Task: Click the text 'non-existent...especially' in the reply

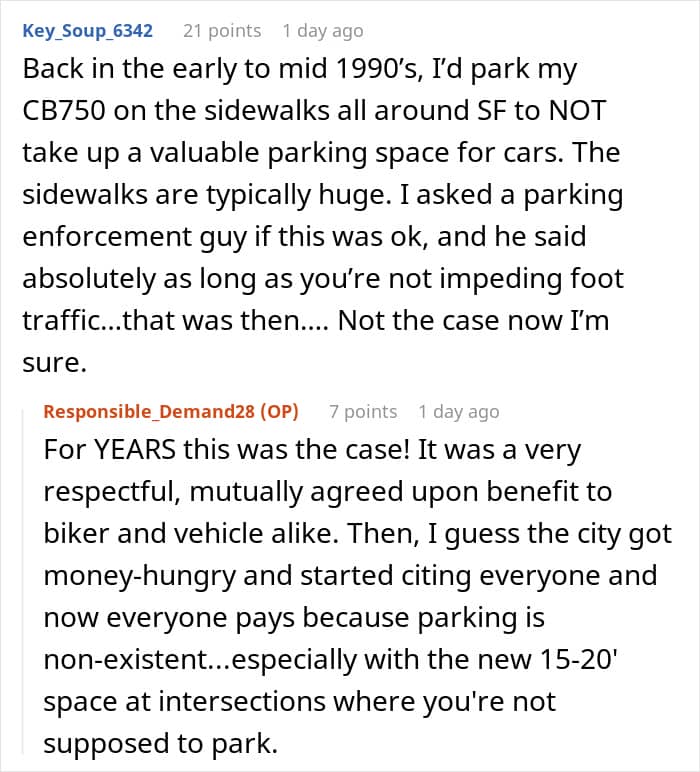Action: [200, 660]
